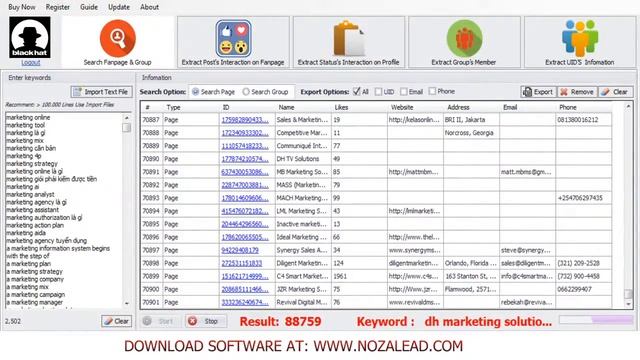Open ID link in row 70891
The image size is (640, 360).
[x=245, y=172]
